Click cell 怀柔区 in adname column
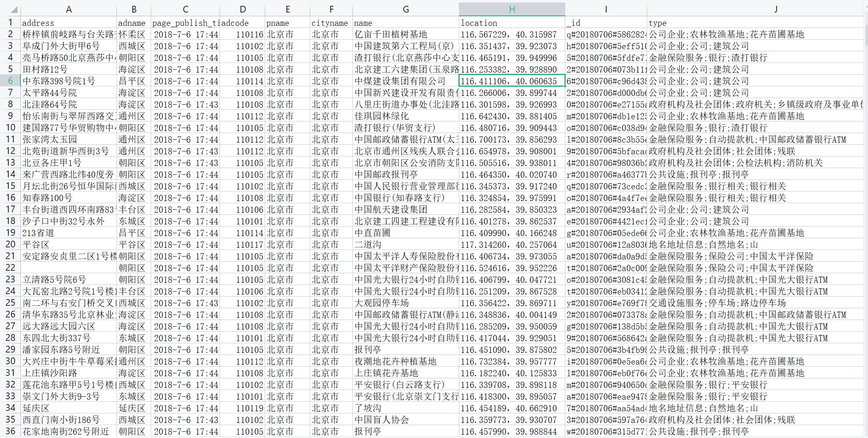Viewport: 868px width, 438px height. [x=134, y=34]
